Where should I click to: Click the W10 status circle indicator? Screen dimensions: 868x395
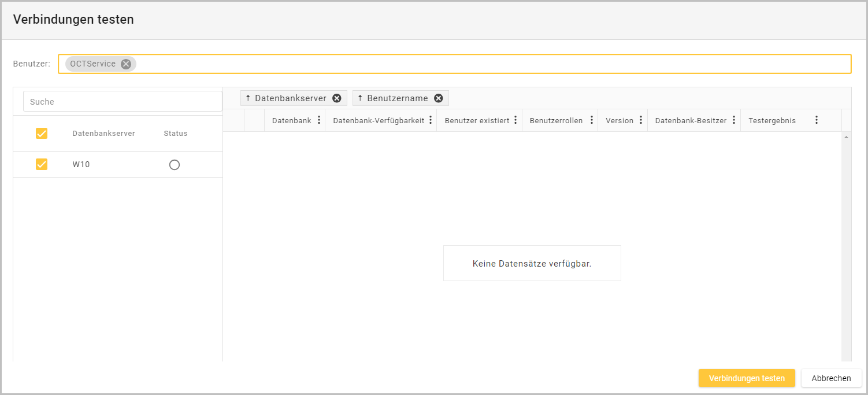tap(175, 165)
